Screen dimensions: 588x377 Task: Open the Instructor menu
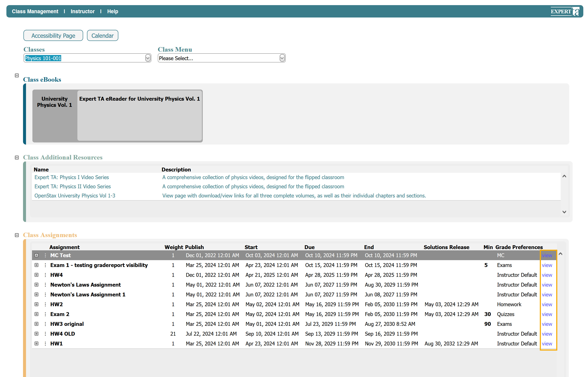coord(83,11)
